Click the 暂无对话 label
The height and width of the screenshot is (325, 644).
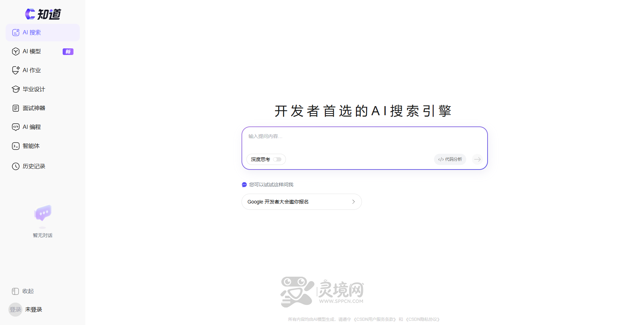pos(43,235)
